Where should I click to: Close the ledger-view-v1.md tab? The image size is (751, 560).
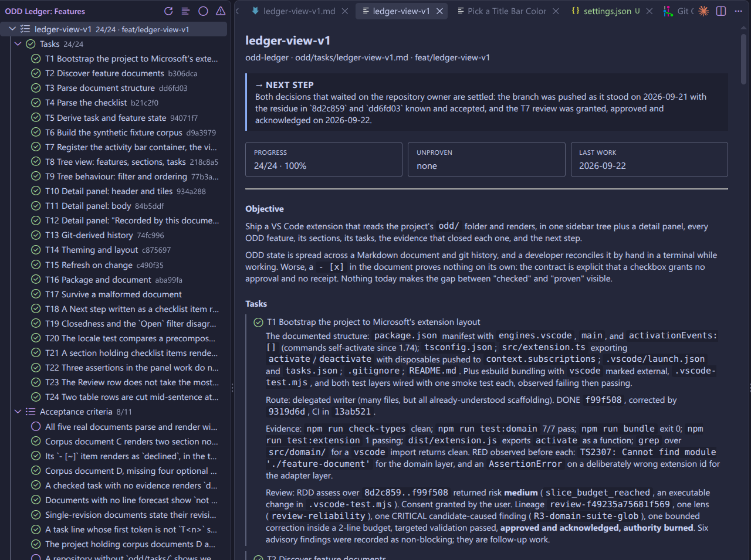(345, 11)
